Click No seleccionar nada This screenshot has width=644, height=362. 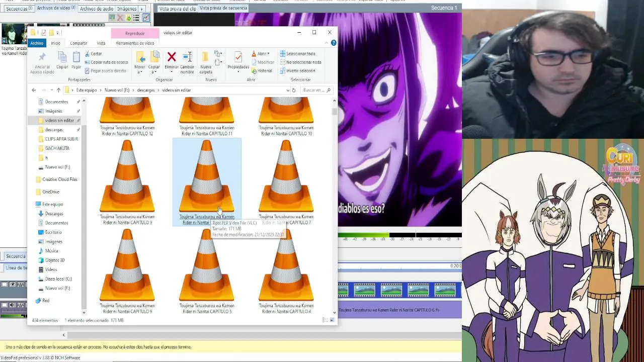300,62
